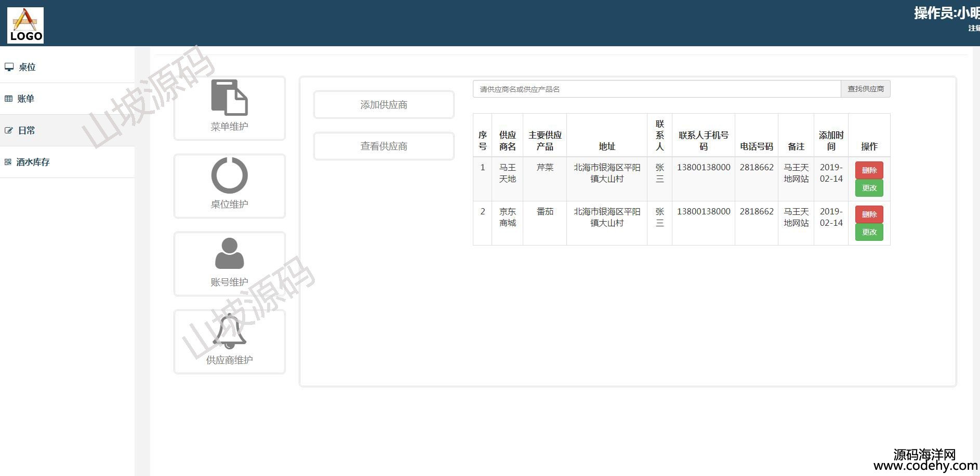Open the 桌位 sidebar menu item
980x476 pixels.
point(27,67)
